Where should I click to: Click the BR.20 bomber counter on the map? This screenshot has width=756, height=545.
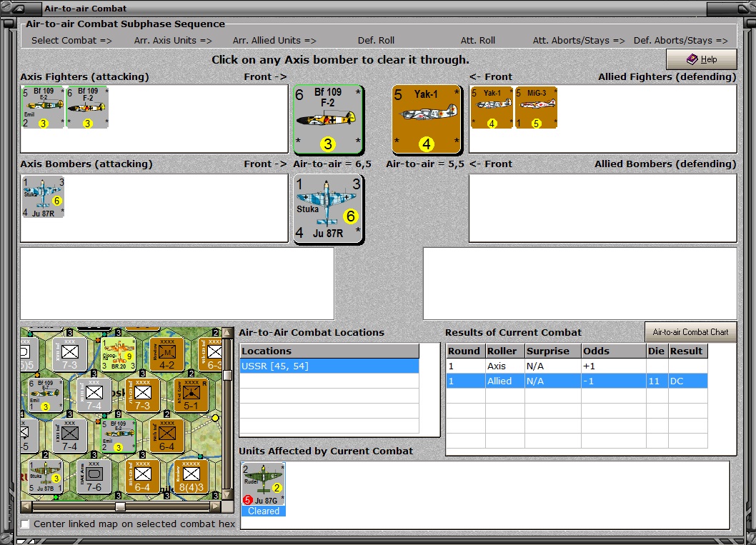[118, 354]
